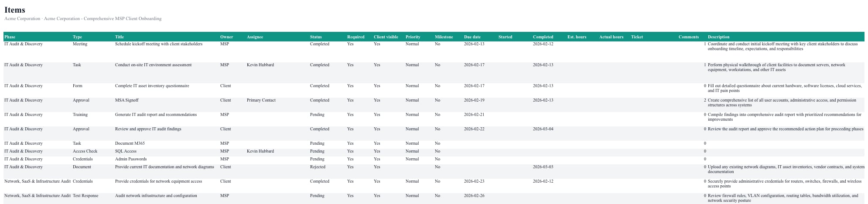This screenshot has width=868, height=204.
Task: Select the 'Document M365' title cell
Action: point(130,143)
